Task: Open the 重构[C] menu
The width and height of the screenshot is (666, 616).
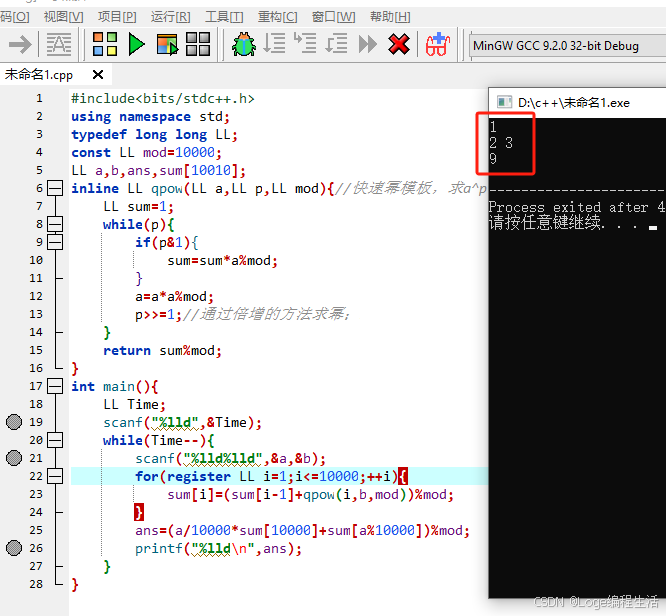Action: (x=278, y=17)
